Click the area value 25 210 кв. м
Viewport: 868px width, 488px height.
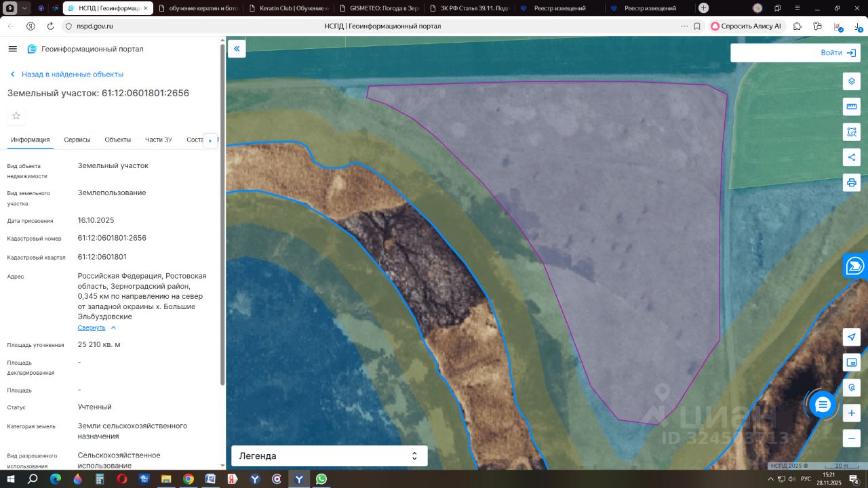[99, 344]
